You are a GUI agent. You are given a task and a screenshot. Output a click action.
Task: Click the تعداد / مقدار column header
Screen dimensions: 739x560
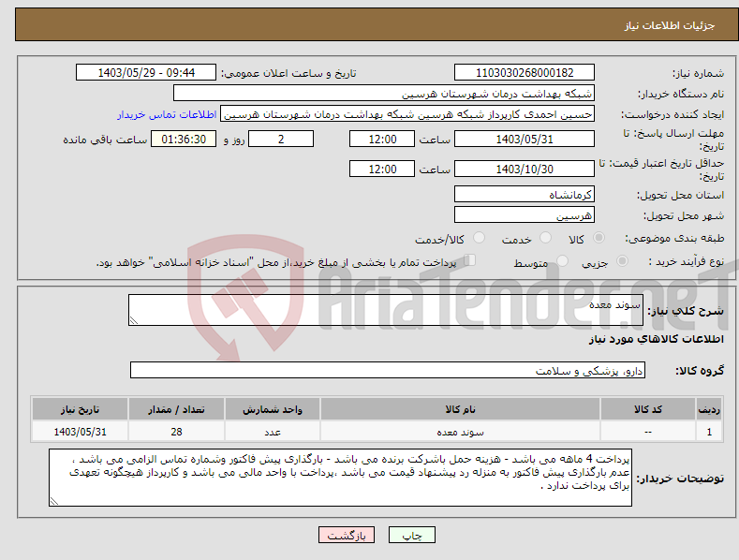(176, 409)
